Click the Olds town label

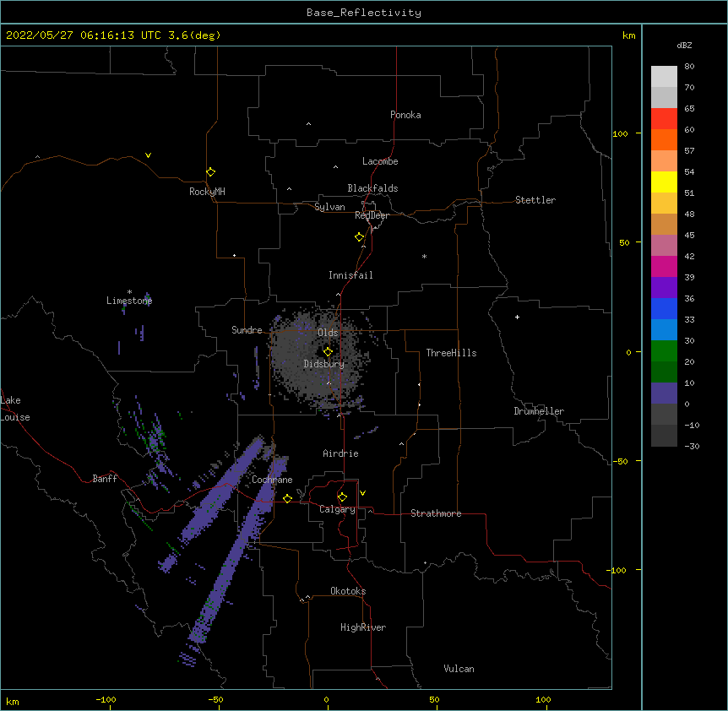pyautogui.click(x=328, y=333)
